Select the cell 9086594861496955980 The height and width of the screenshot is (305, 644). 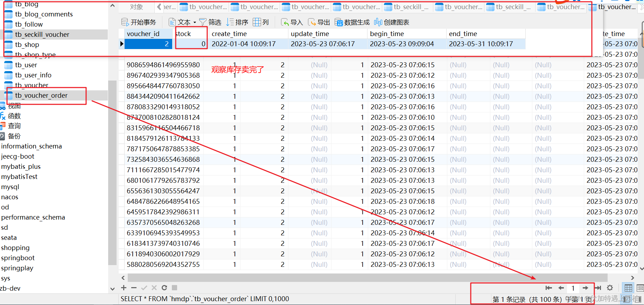pyautogui.click(x=163, y=65)
